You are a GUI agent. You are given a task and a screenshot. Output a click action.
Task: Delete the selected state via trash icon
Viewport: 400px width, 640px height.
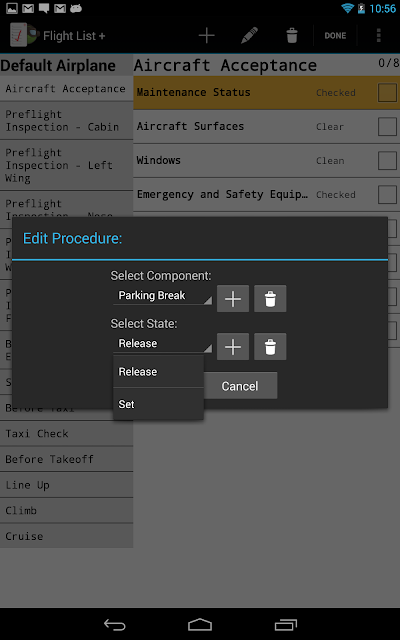tap(270, 347)
